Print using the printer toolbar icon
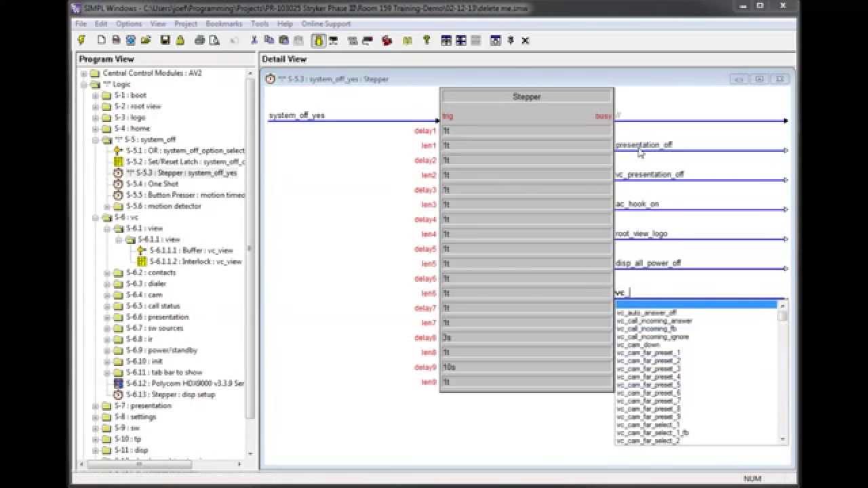 (199, 41)
